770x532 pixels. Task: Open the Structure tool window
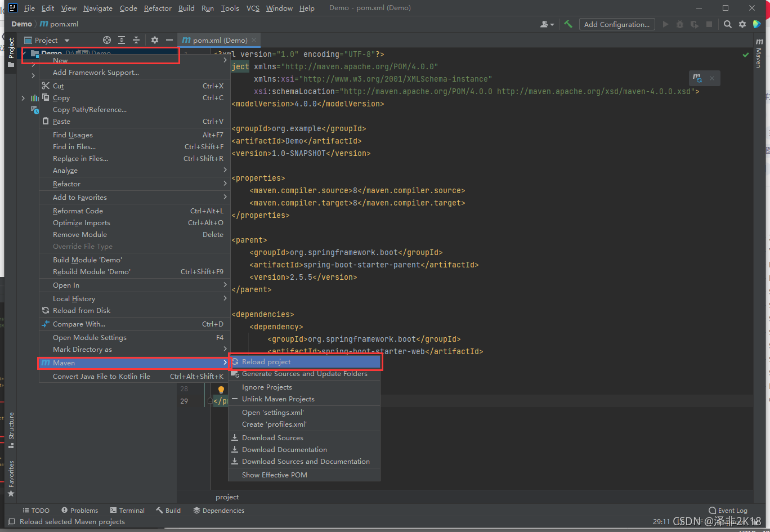[11, 431]
